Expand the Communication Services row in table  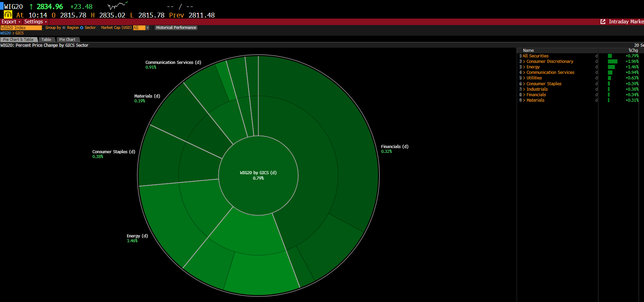[x=524, y=72]
